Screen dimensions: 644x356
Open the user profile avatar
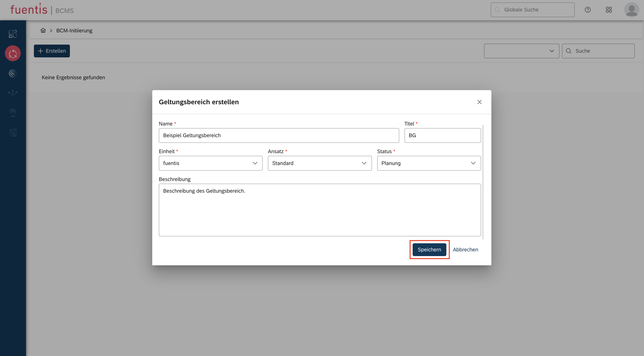pos(632,10)
